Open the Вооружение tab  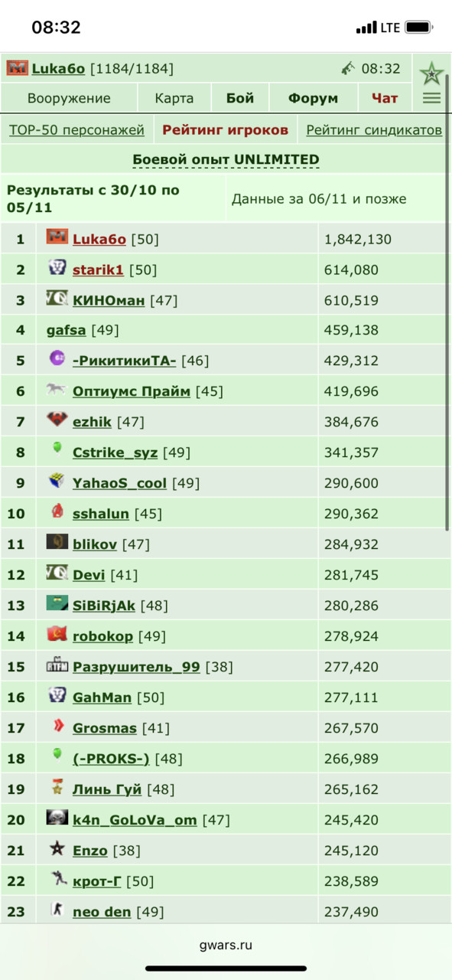[x=69, y=98]
